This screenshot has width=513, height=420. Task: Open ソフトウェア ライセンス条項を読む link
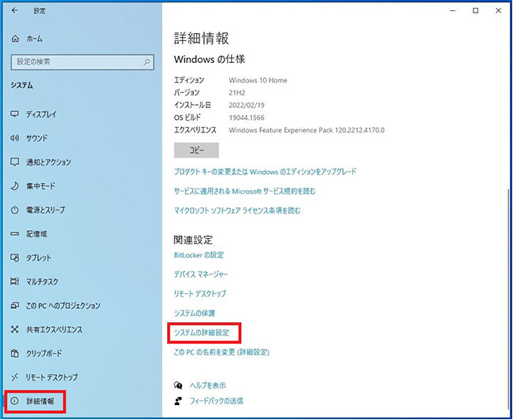tap(237, 210)
